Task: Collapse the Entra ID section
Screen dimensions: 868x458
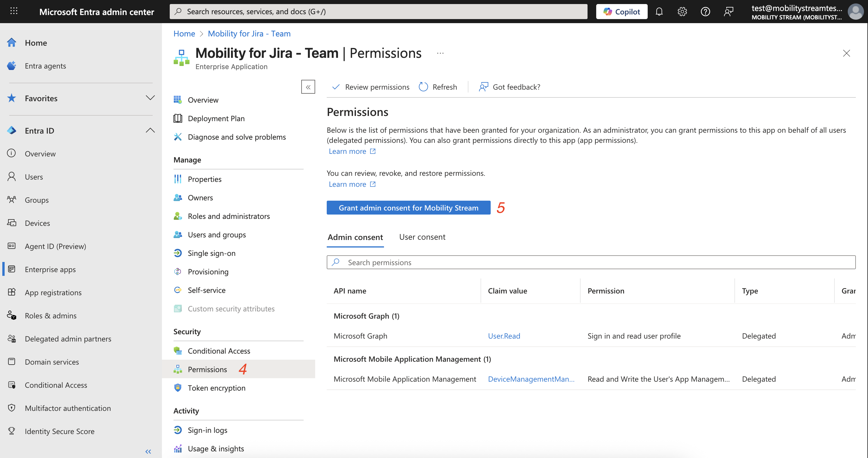Action: coord(150,130)
